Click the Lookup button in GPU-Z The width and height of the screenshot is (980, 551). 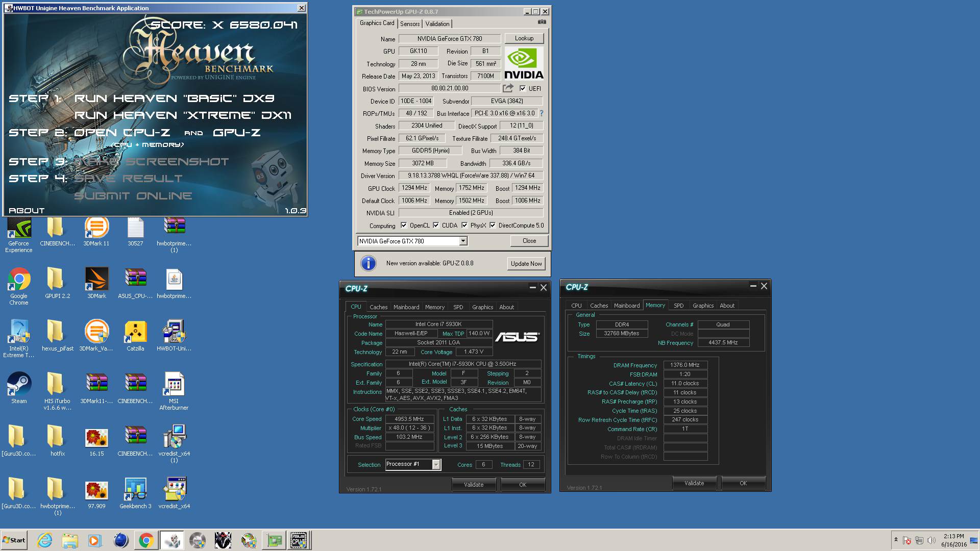tap(524, 38)
